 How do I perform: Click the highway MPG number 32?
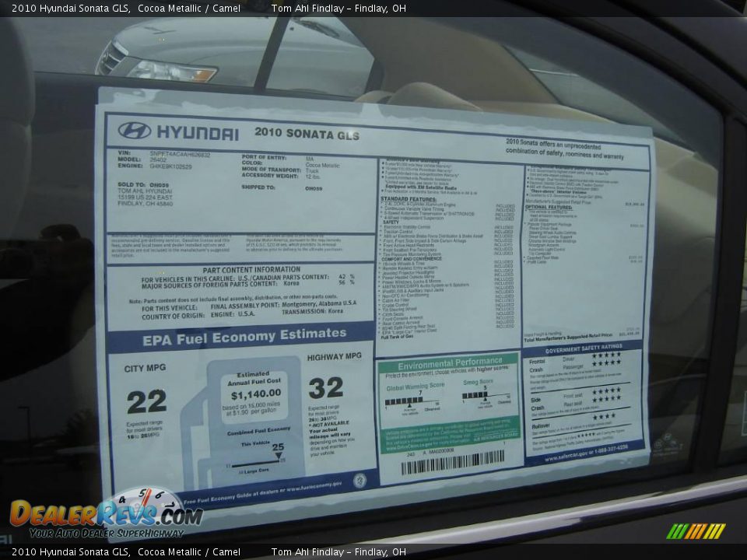[x=326, y=387]
